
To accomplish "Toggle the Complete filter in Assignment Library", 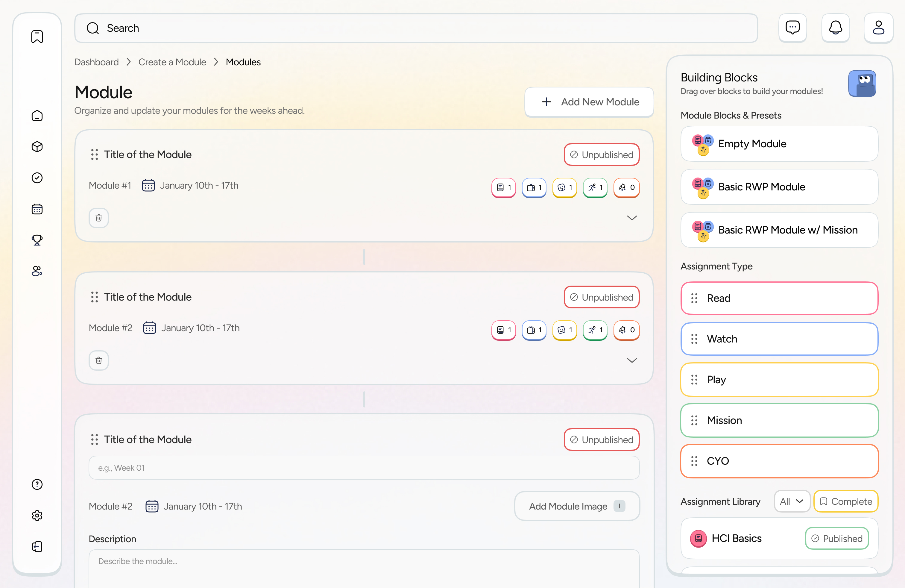I will point(846,501).
